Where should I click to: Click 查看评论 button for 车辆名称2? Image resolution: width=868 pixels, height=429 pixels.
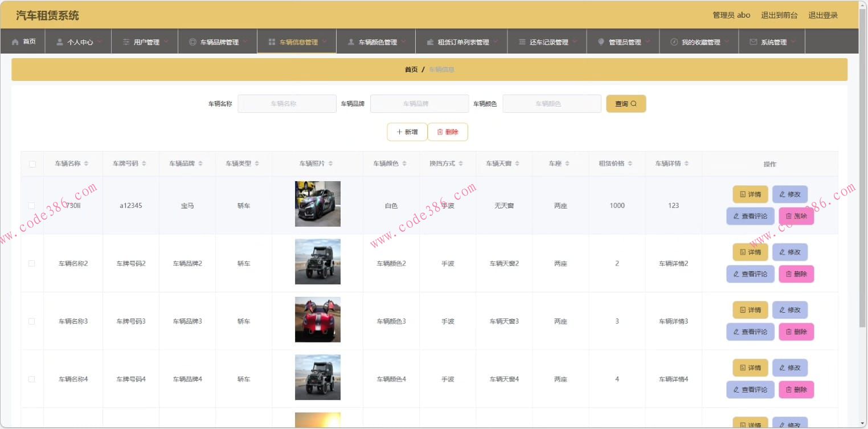click(x=750, y=274)
